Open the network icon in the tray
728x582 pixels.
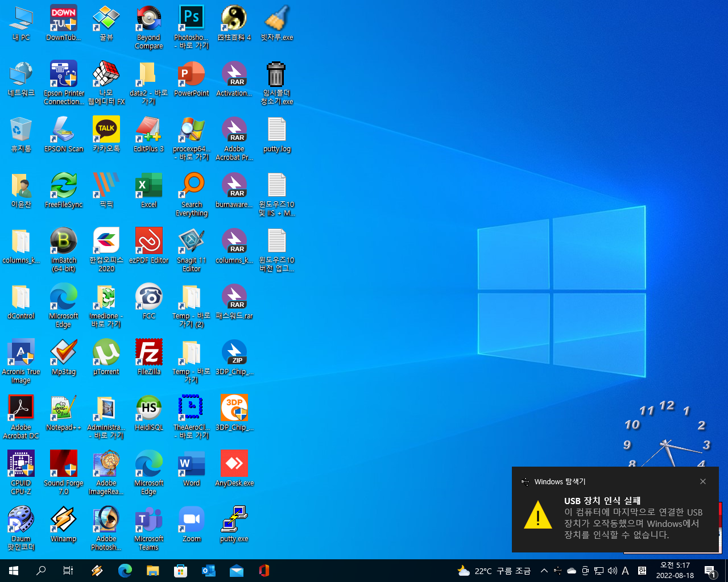(x=599, y=571)
